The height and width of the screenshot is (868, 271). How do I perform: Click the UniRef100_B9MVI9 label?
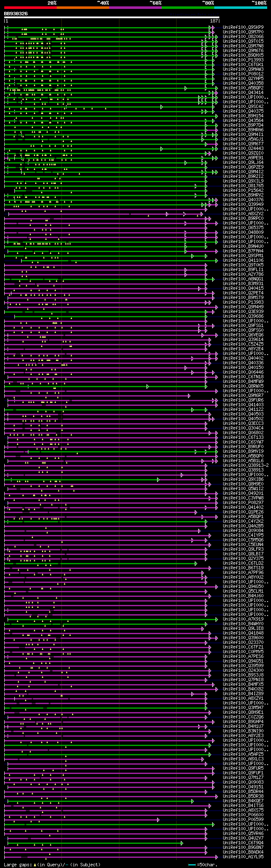243,451
